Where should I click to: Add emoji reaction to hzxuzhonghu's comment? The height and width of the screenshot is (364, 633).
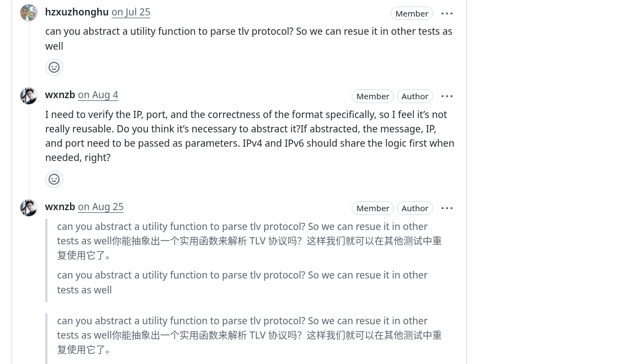[54, 67]
